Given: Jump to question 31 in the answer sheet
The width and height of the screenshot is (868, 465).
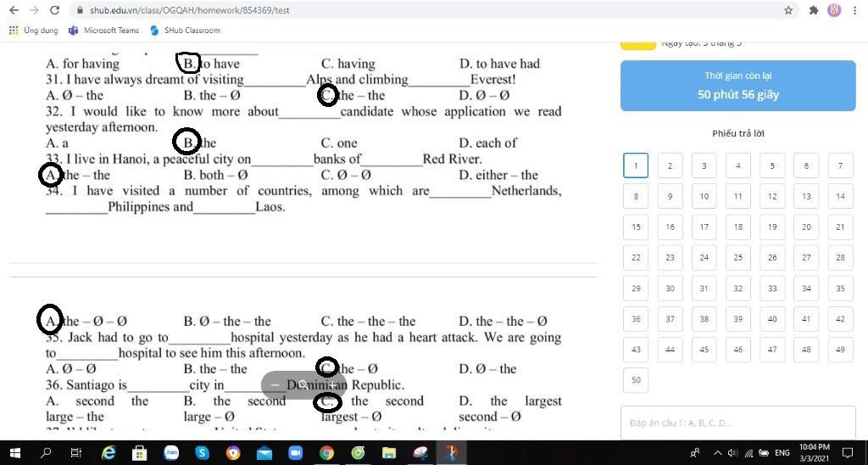Looking at the screenshot, I should [704, 289].
